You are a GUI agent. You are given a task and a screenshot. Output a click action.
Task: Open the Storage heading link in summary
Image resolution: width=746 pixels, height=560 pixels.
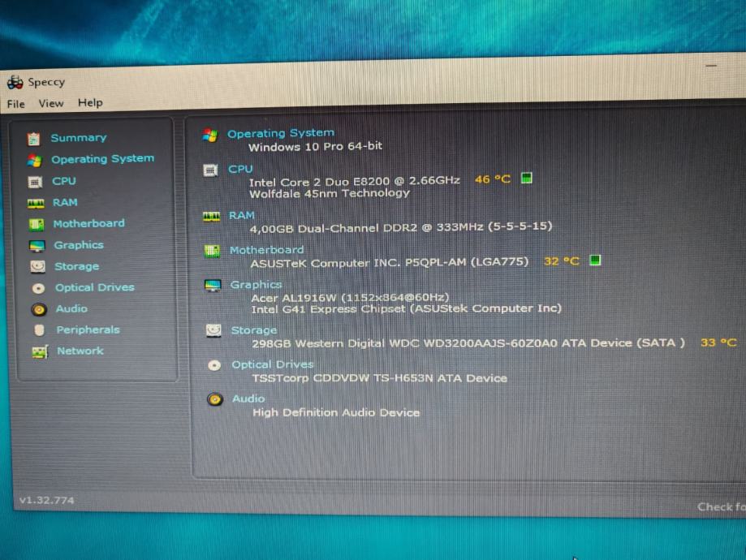pos(253,330)
